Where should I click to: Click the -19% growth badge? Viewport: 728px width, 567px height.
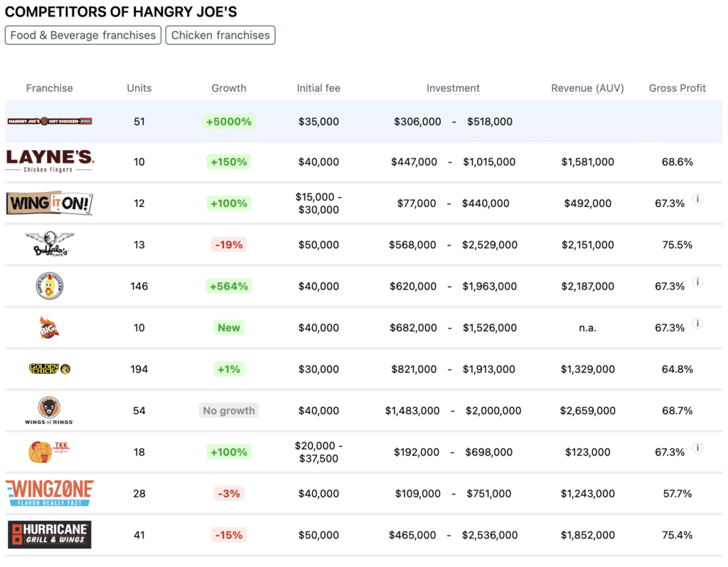click(x=229, y=245)
